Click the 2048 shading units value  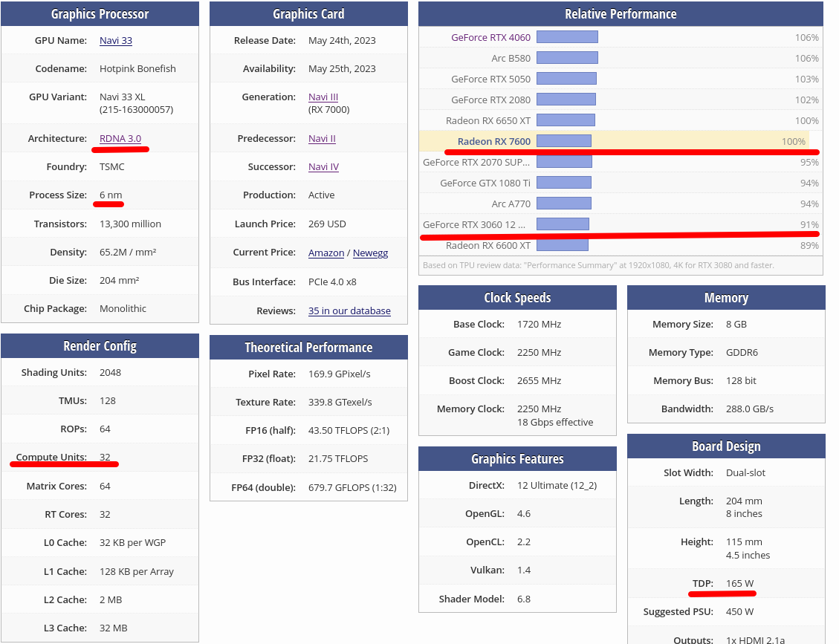pos(110,372)
